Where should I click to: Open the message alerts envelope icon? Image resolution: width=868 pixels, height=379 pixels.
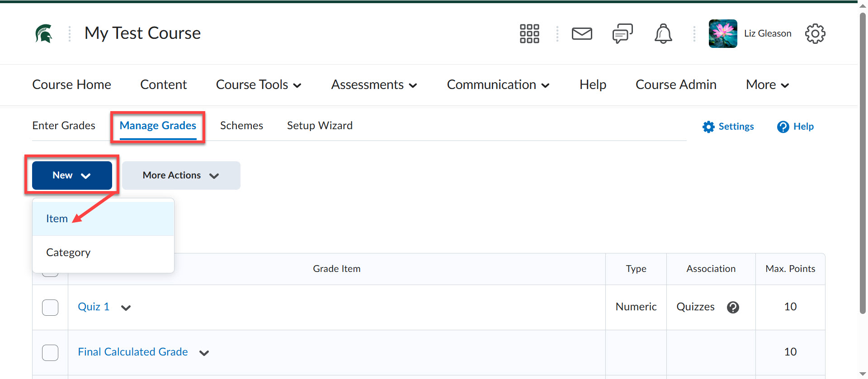(x=582, y=33)
